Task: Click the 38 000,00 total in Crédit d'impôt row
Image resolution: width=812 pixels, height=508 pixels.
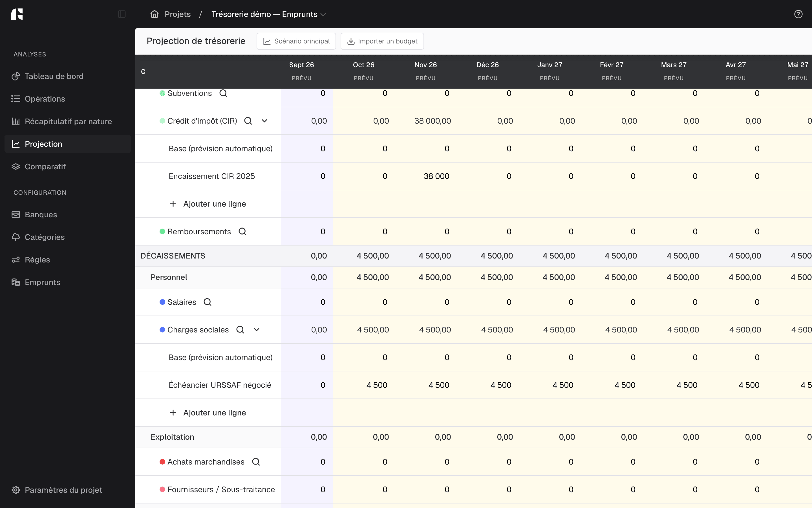Action: pos(433,121)
